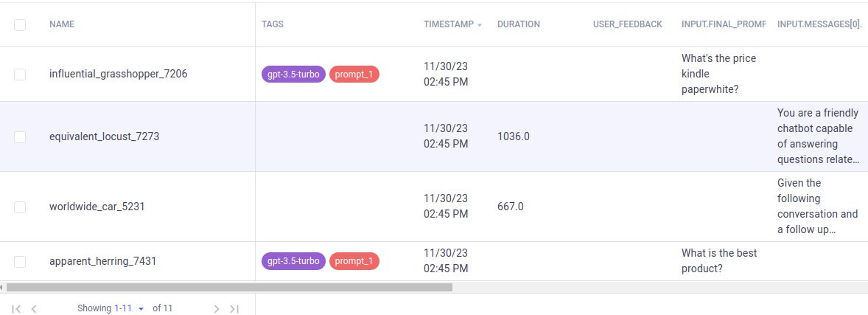Click the USER_FEEDBACK column header
Image resolution: width=868 pixels, height=315 pixels.
[x=627, y=24]
